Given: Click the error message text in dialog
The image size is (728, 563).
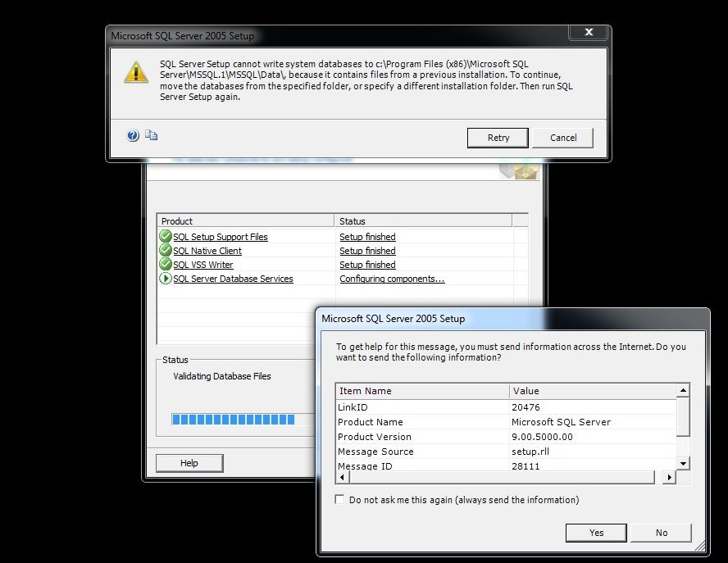Looking at the screenshot, I should tap(366, 80).
